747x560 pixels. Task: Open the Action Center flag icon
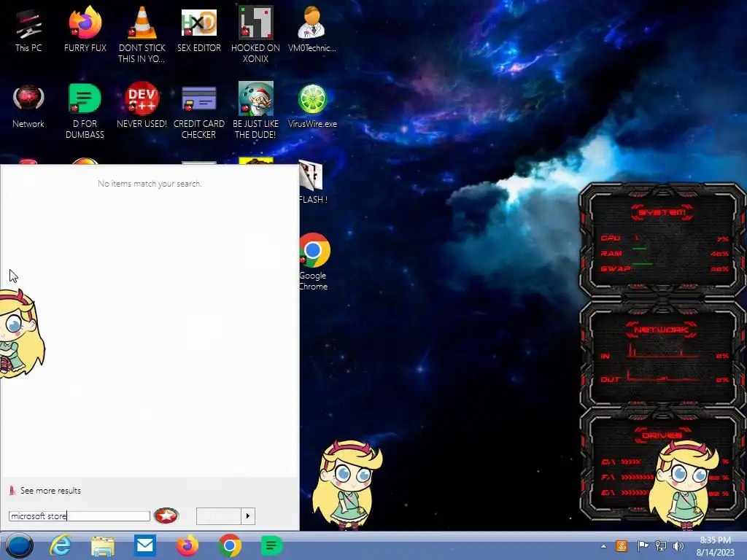(x=643, y=546)
